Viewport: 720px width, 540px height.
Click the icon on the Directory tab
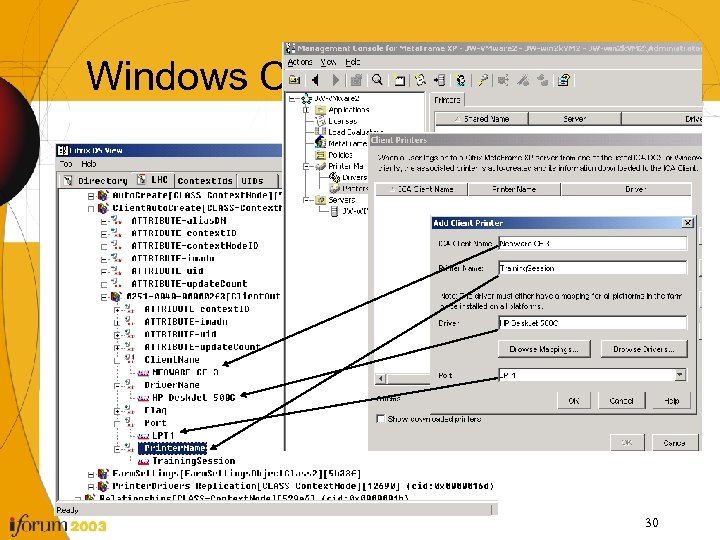coord(68,180)
